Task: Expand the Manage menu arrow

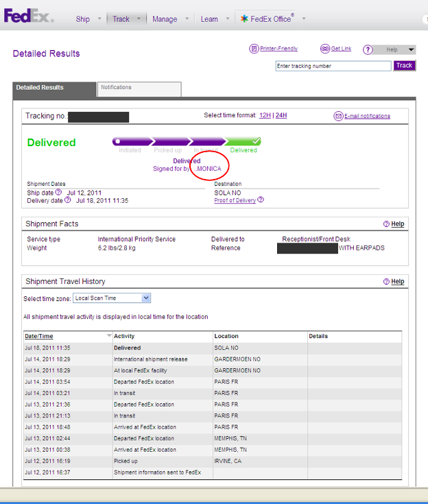Action: tap(187, 19)
